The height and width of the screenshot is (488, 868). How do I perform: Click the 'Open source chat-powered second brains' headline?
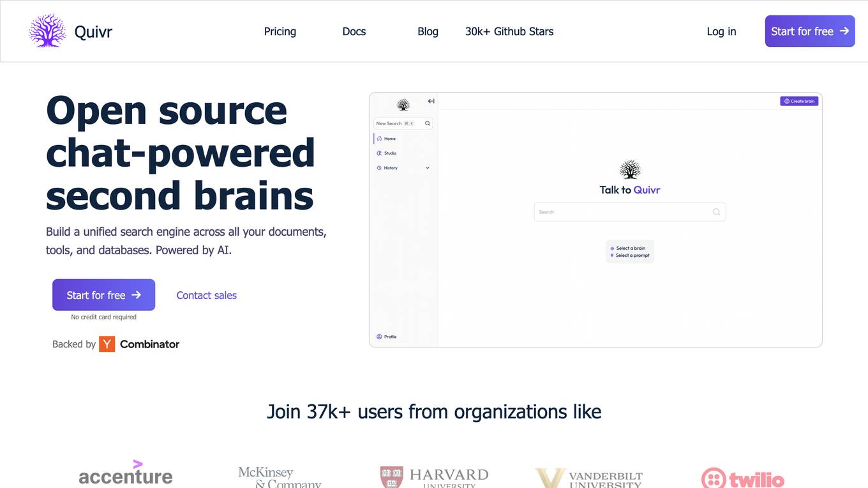click(x=181, y=153)
